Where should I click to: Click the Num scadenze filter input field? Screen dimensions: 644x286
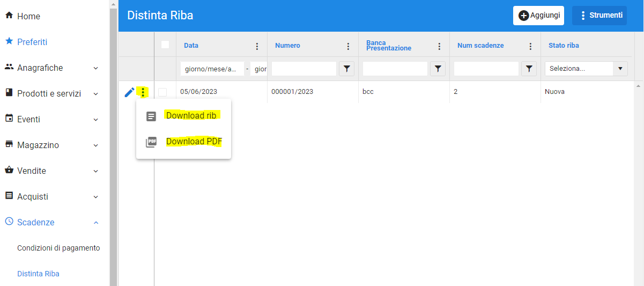[486, 69]
